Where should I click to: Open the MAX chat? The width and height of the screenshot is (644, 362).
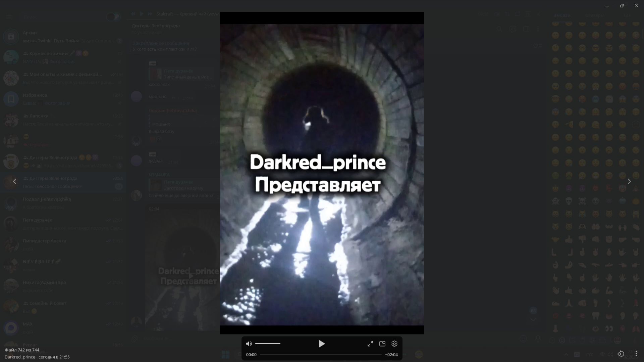(63, 328)
